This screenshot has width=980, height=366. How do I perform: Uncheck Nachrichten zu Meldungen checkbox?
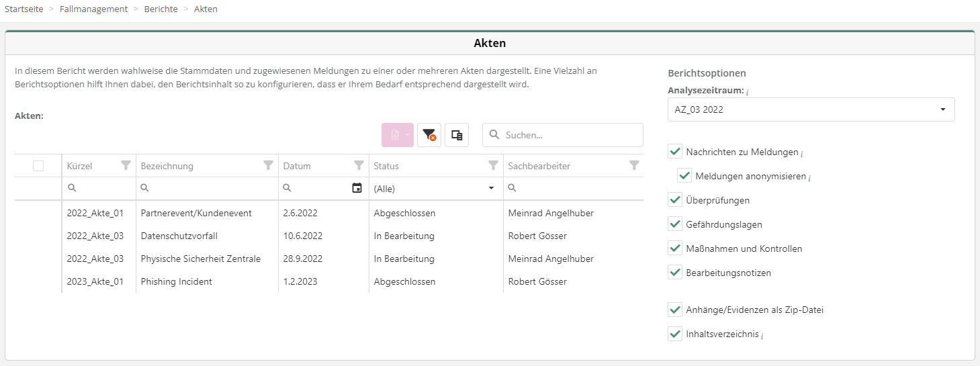[x=675, y=152]
